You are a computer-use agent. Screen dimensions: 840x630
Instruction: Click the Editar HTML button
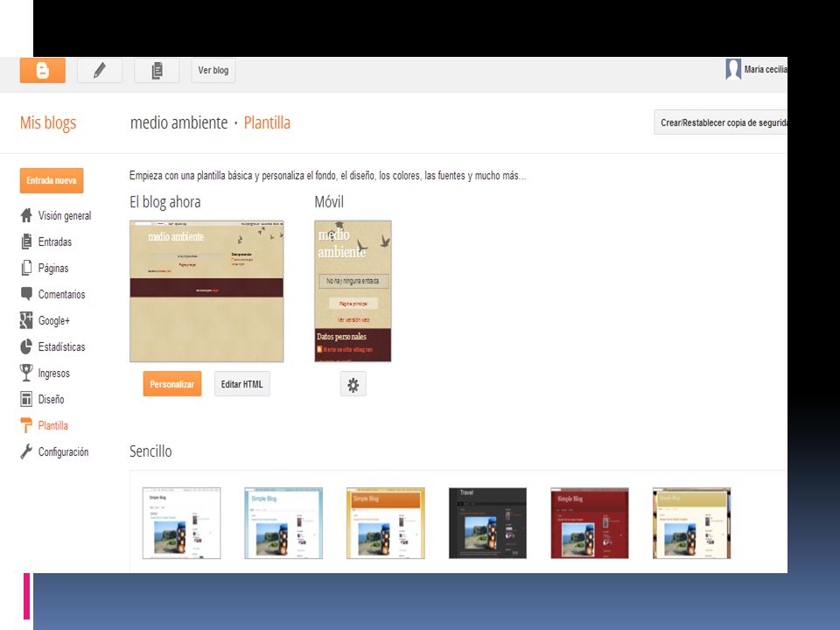point(242,384)
